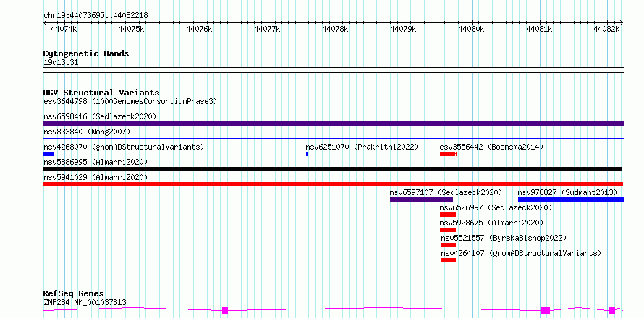The width and height of the screenshot is (644, 318).
Task: Open nsv5521557 ByrskaBishop2022 label
Action: click(x=504, y=238)
